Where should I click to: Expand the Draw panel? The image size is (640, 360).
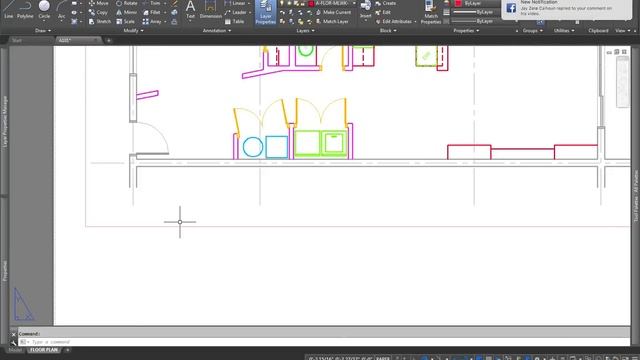pyautogui.click(x=43, y=31)
